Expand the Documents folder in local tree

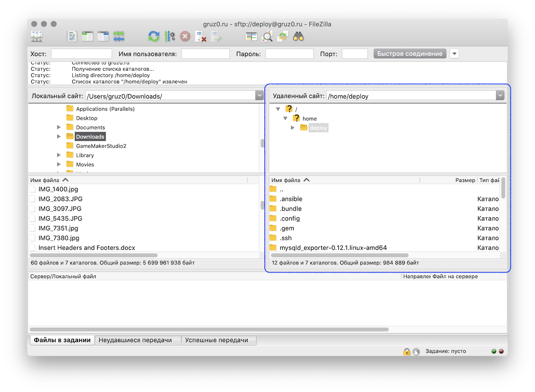pyautogui.click(x=59, y=127)
